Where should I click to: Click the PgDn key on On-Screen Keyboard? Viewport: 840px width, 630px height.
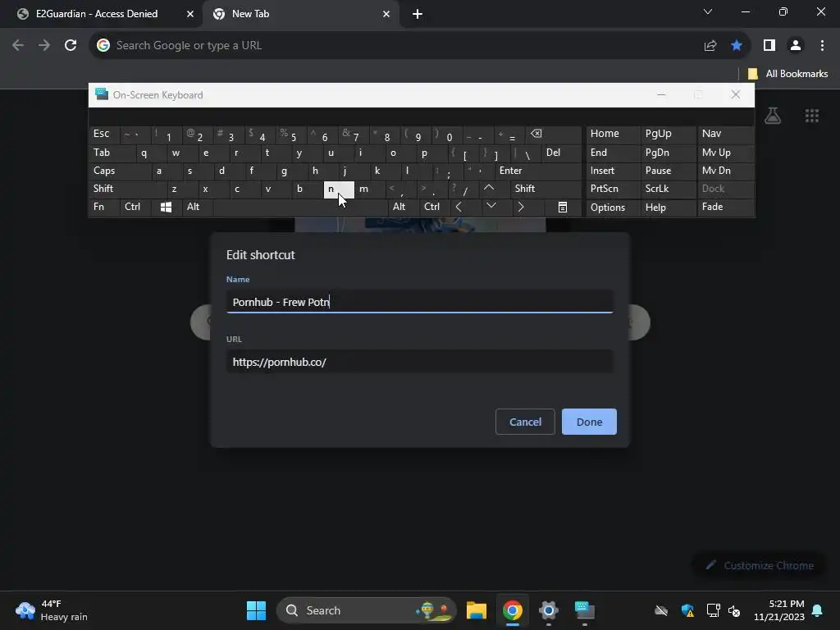coord(668,153)
